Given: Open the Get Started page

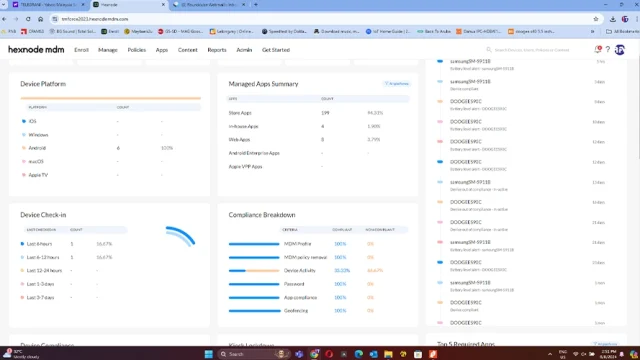Looking at the screenshot, I should point(276,50).
